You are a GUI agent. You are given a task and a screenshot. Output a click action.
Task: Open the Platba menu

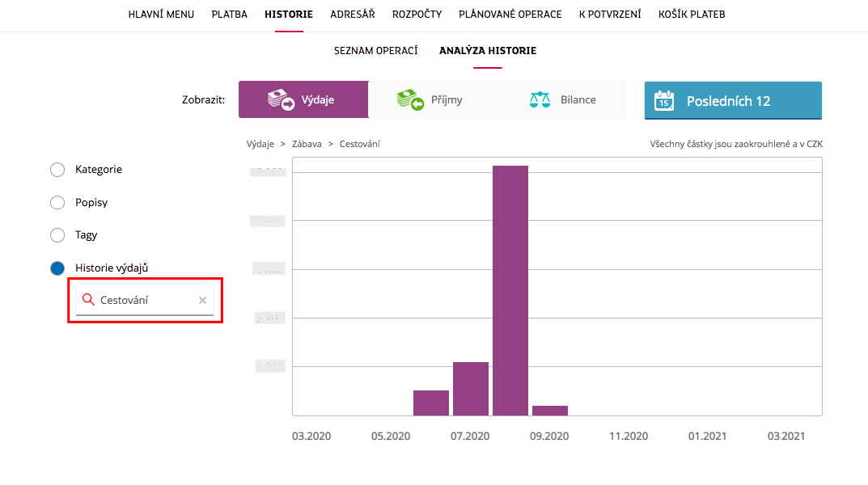229,15
